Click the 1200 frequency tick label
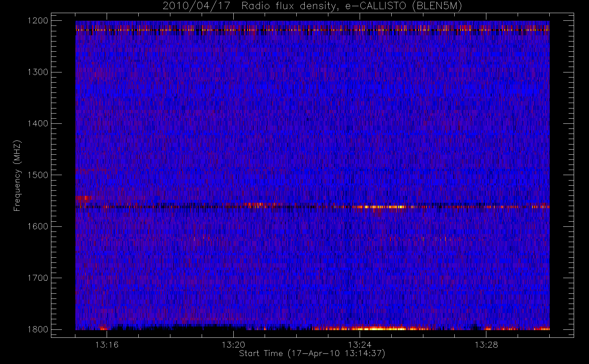 pyautogui.click(x=38, y=21)
